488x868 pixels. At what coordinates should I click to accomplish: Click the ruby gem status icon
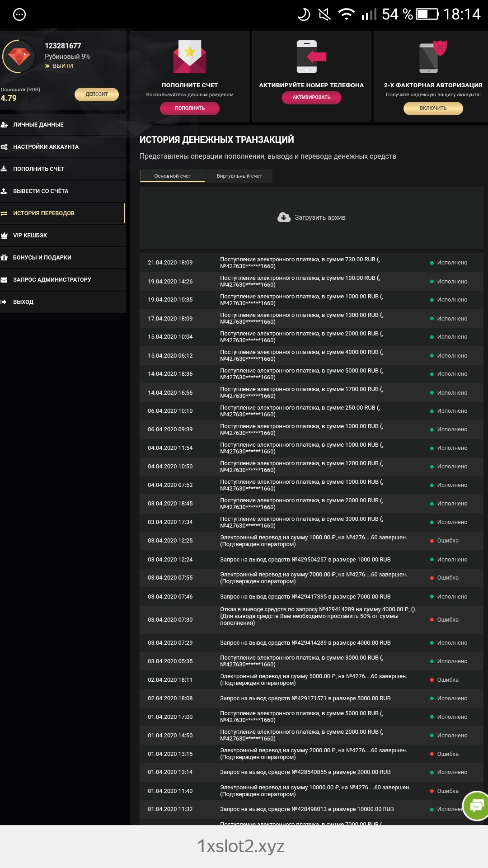point(19,57)
